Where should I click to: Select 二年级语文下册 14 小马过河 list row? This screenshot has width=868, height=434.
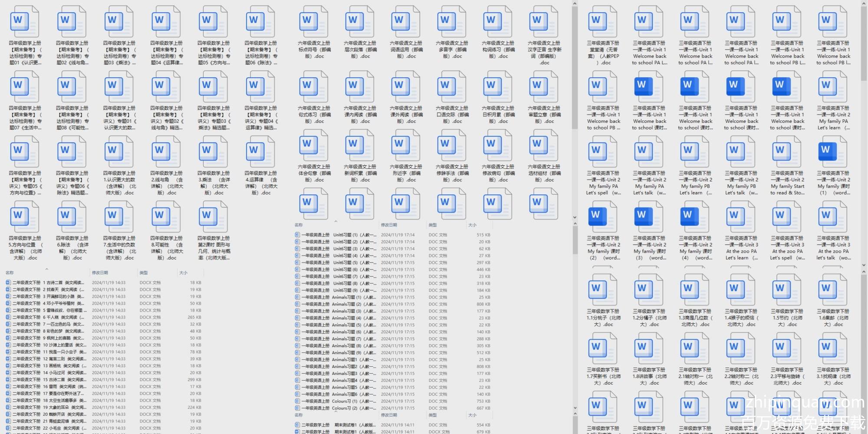48,373
